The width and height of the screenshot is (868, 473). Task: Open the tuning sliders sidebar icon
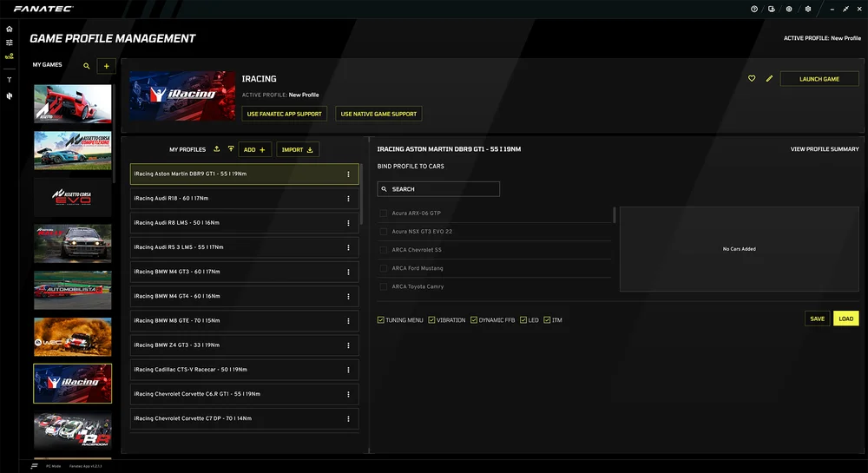point(10,43)
